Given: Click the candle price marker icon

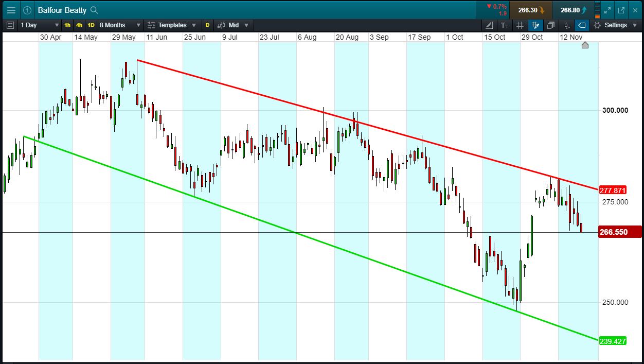Looking at the screenshot, I should pos(566,25).
